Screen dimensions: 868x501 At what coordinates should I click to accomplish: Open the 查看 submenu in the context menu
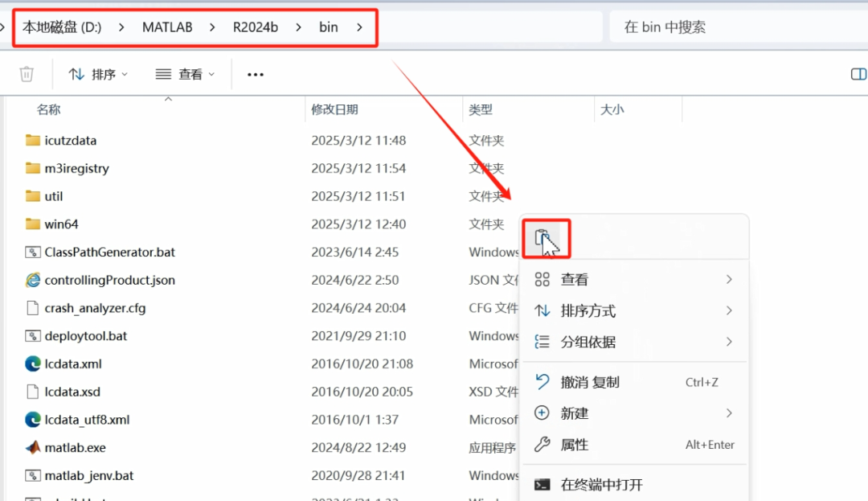(634, 280)
